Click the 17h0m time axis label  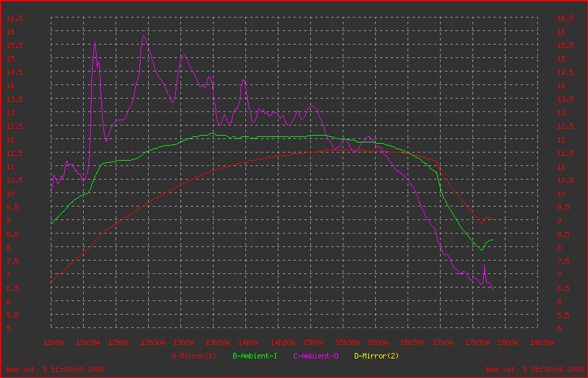(443, 342)
